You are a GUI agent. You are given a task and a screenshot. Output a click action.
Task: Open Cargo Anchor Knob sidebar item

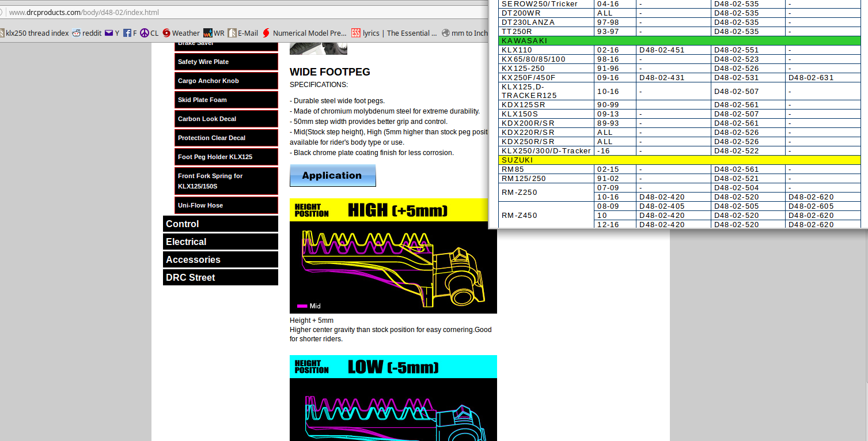point(226,81)
